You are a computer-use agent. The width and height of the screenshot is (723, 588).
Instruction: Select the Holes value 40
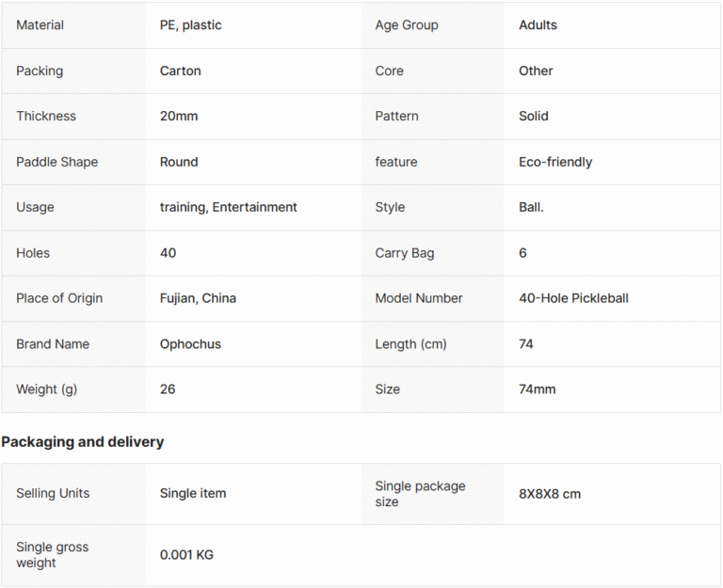[168, 253]
